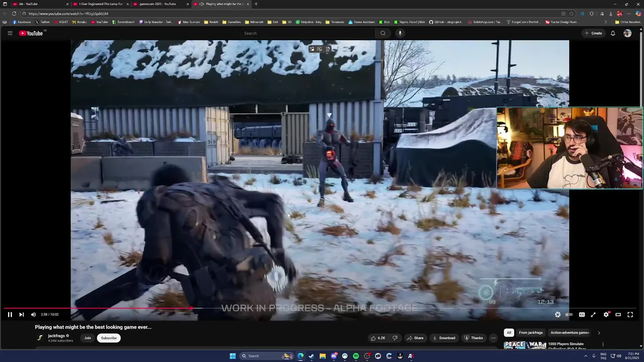This screenshot has height=362, width=644.
Task: Open the ambient effects icon in player controls
Action: pyautogui.click(x=557, y=315)
